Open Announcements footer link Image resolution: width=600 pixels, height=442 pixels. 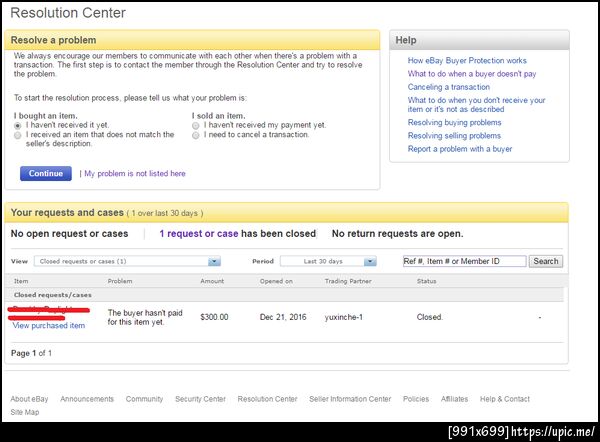click(87, 399)
